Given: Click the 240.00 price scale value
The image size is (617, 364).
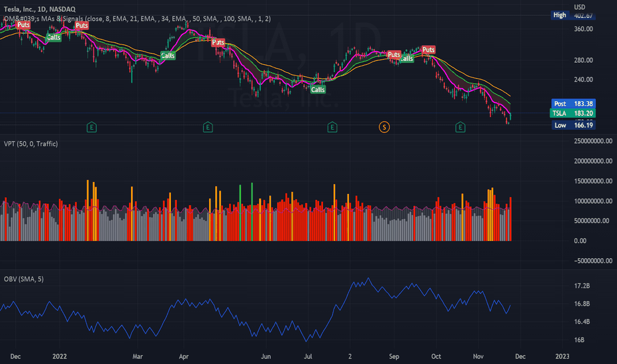Looking at the screenshot, I should [x=583, y=79].
